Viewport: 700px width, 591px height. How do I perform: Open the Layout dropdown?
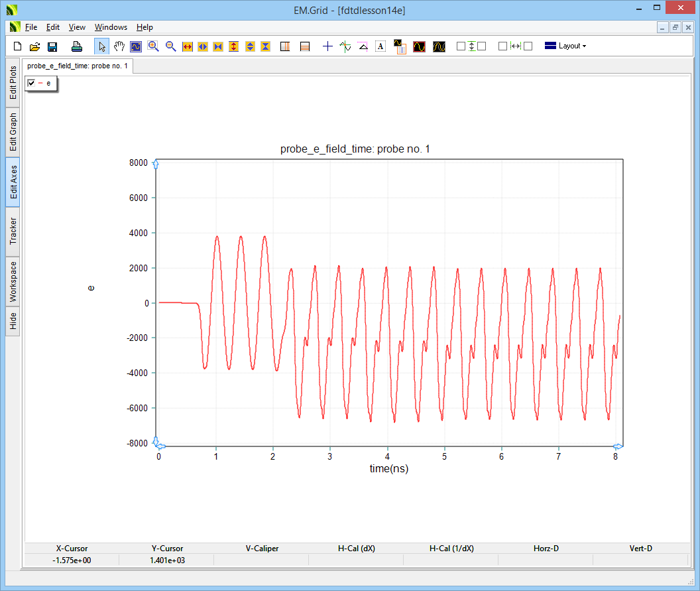(565, 46)
